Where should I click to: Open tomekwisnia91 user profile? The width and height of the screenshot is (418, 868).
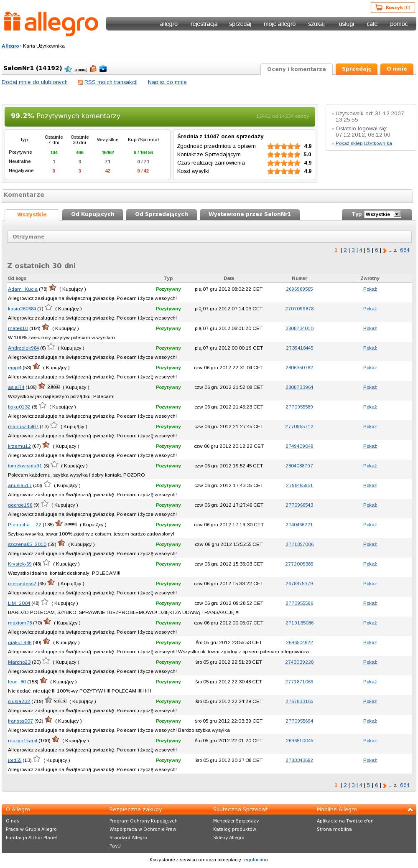click(25, 466)
